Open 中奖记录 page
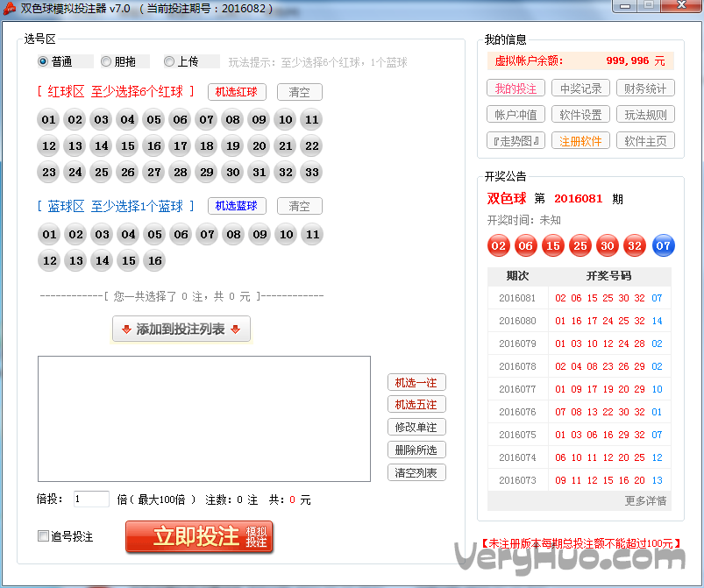This screenshot has width=704, height=588. tap(580, 89)
